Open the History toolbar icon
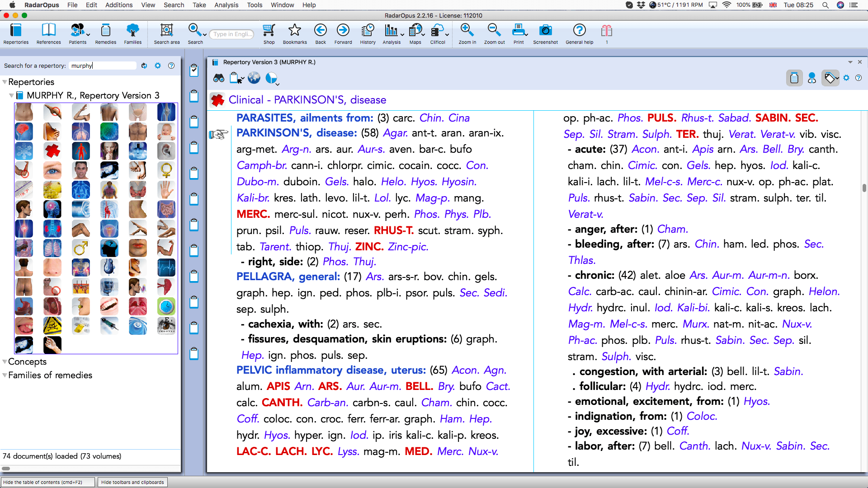This screenshot has height=488, width=868. 368,34
